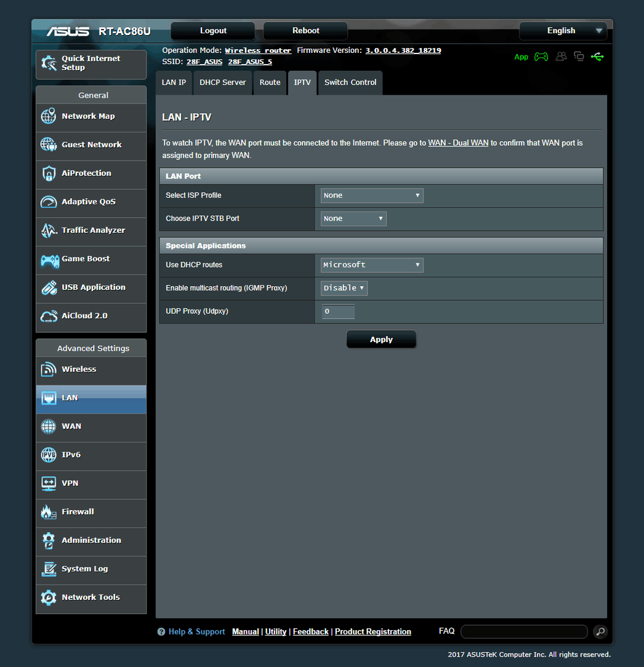
Task: Click the Adaptive QoS gauge icon
Action: pyautogui.click(x=49, y=202)
